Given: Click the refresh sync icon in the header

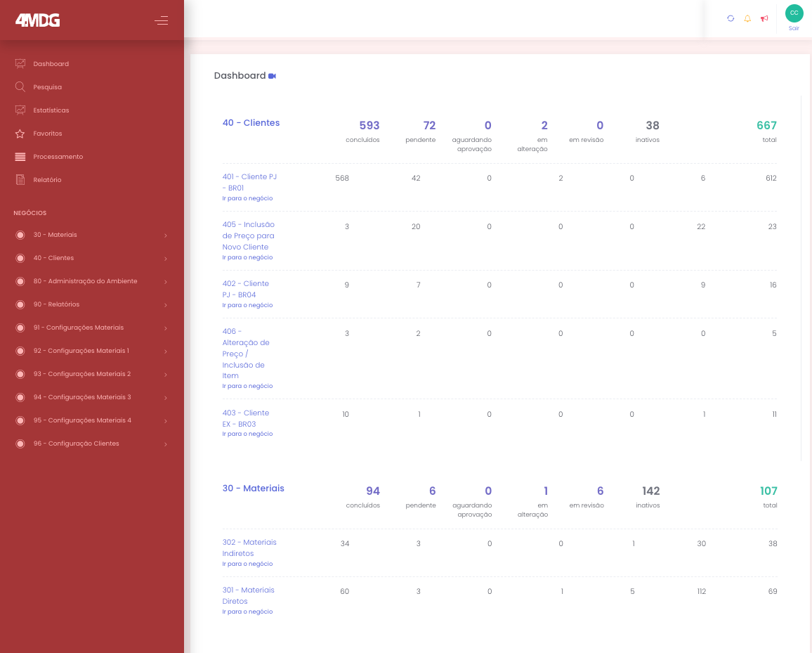Looking at the screenshot, I should click(731, 19).
